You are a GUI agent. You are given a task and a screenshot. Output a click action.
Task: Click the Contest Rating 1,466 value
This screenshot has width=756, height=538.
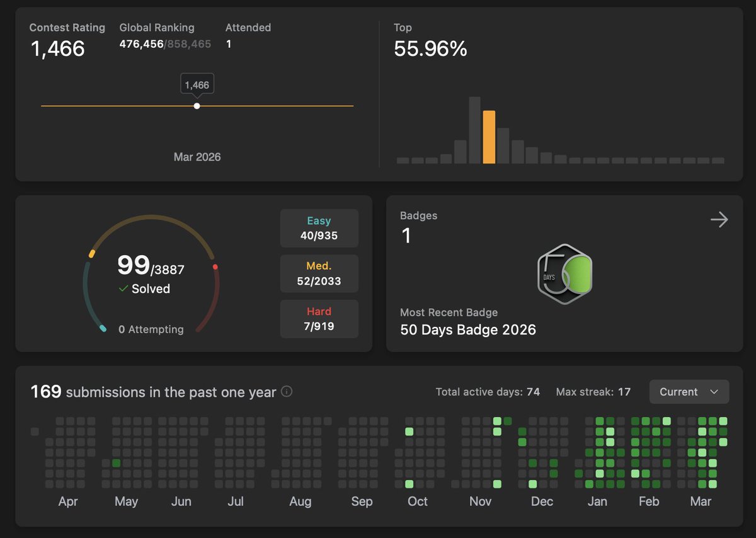[57, 49]
